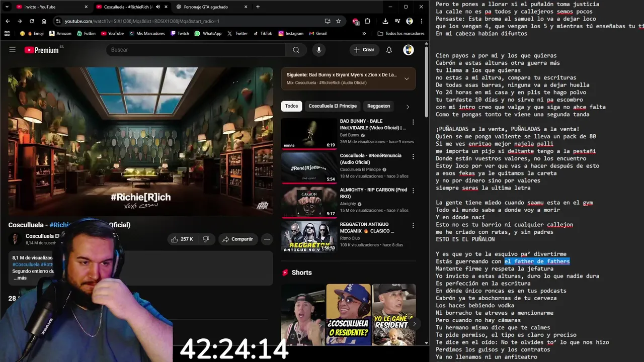
Task: Show more category chips with right arrow
Action: click(408, 106)
